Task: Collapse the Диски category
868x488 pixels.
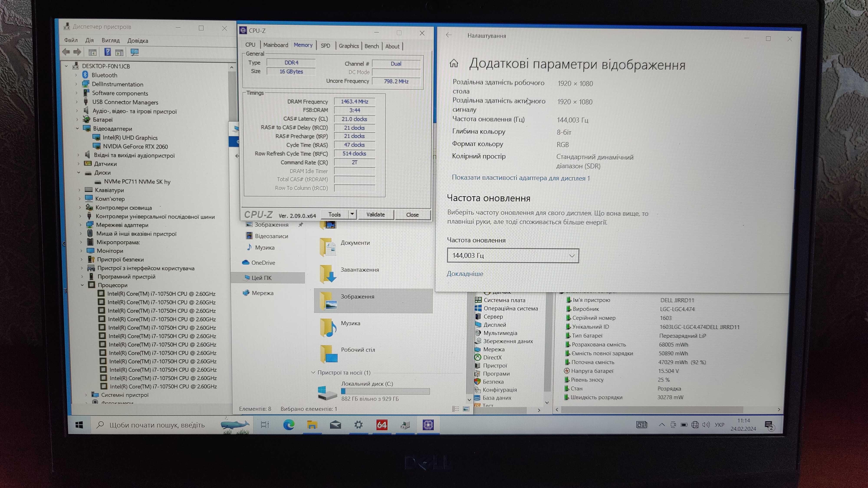Action: pyautogui.click(x=79, y=172)
